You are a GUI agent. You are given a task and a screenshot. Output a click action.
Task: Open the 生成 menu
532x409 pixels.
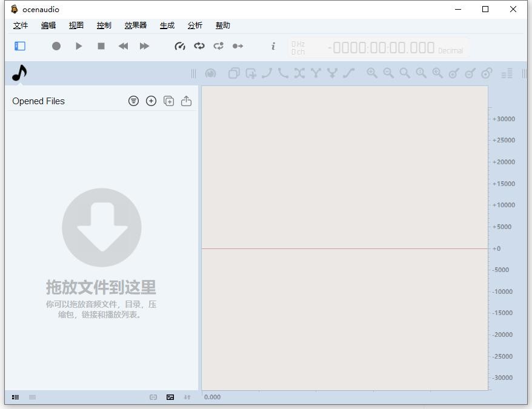pos(167,25)
